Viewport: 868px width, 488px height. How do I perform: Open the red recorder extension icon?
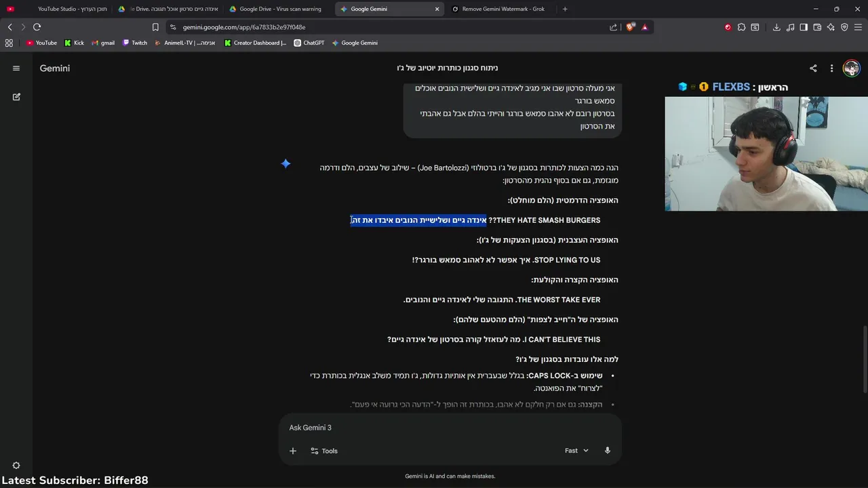click(728, 27)
